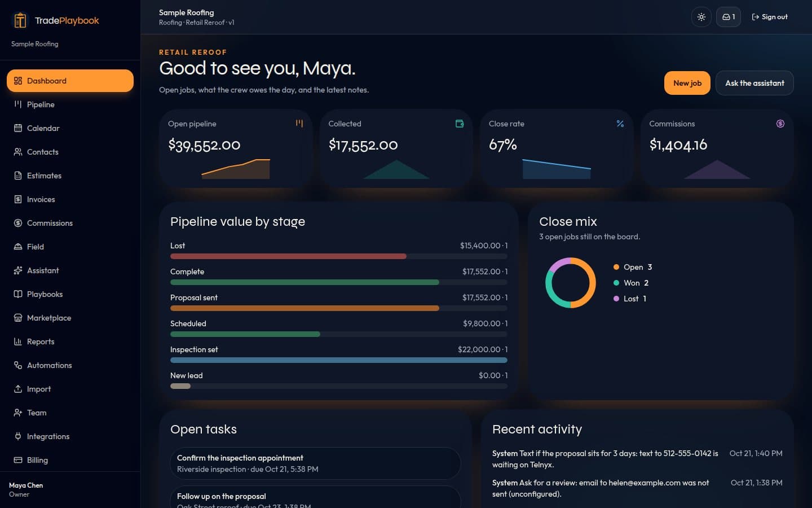The image size is (812, 508).
Task: Click the Lost stage progress bar
Action: coord(339,256)
